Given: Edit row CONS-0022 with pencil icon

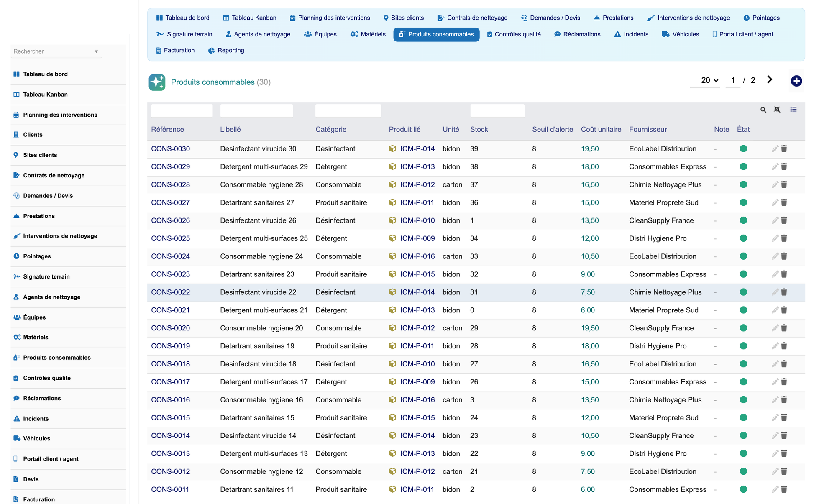Looking at the screenshot, I should tap(775, 292).
